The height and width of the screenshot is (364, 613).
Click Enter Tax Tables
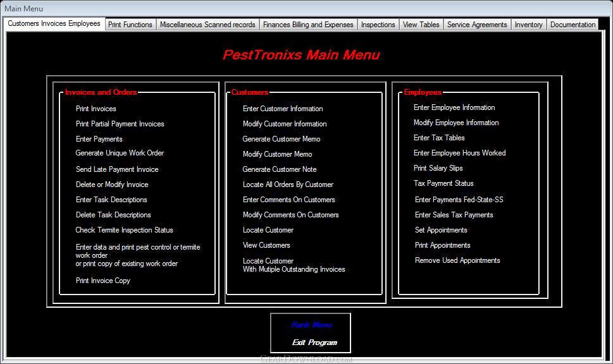(439, 138)
